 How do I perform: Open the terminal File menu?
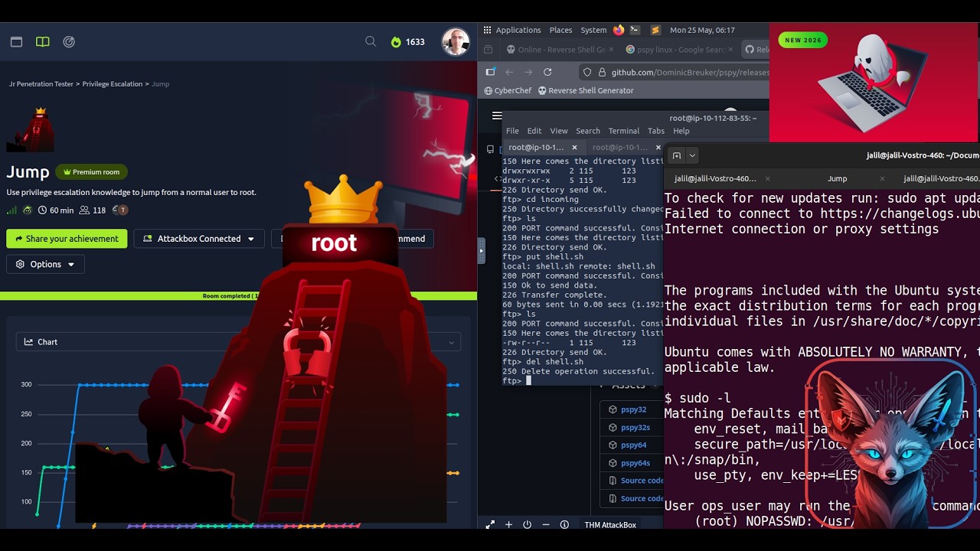pos(512,131)
